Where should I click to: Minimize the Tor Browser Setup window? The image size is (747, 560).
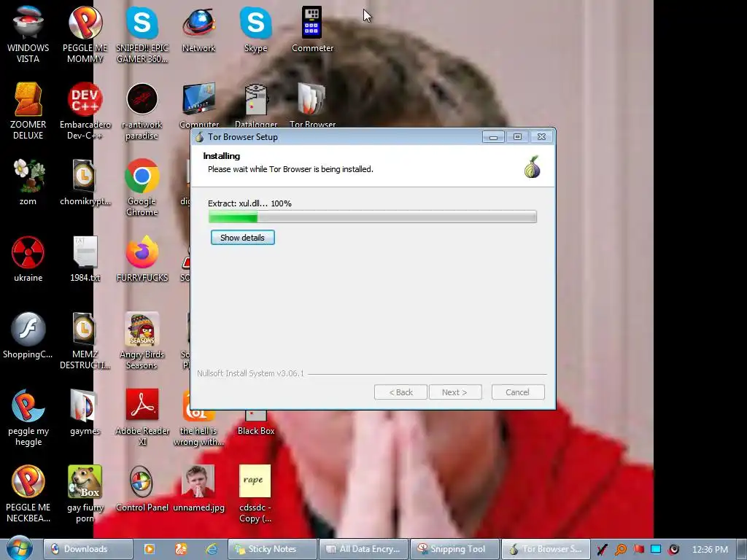tap(493, 137)
